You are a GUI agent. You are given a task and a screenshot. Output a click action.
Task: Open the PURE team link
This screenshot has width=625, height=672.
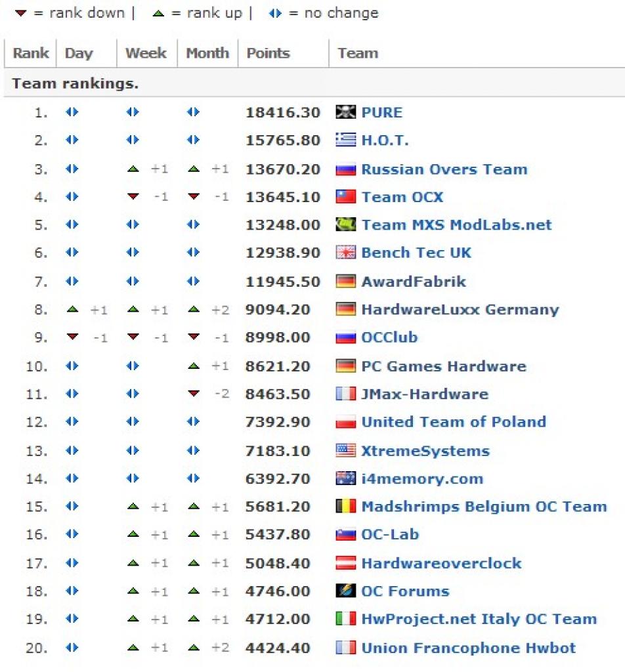[x=382, y=112]
